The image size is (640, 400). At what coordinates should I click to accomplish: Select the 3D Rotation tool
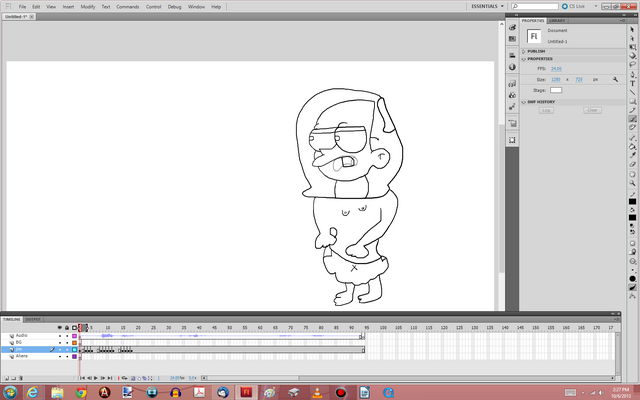point(633,56)
